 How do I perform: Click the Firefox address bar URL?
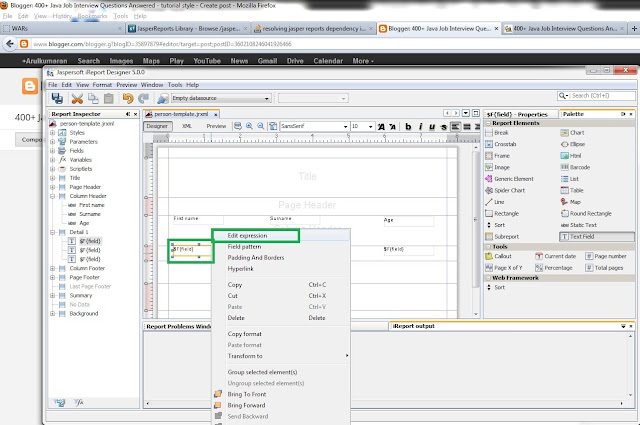pyautogui.click(x=162, y=44)
